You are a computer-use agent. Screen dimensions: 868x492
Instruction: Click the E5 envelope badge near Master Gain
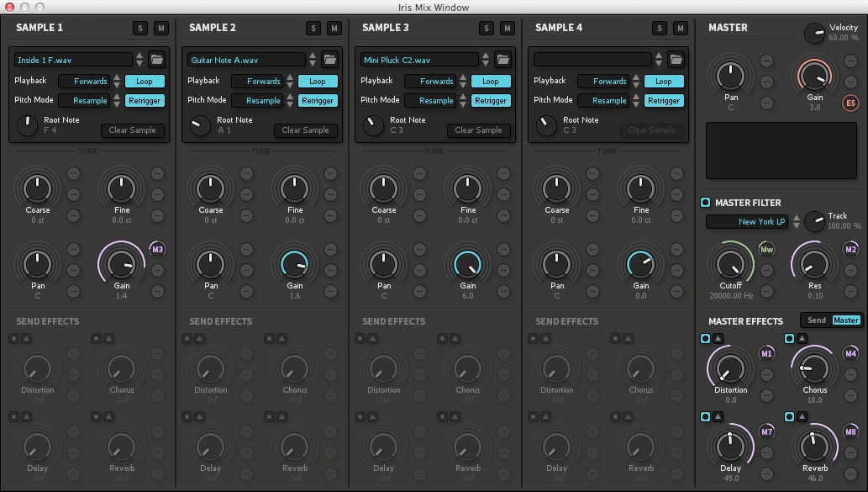pyautogui.click(x=850, y=103)
